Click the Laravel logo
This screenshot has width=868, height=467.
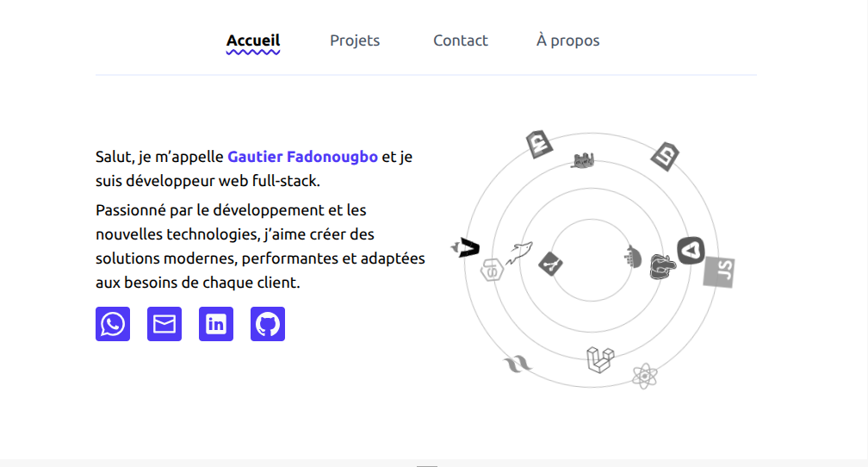point(600,359)
